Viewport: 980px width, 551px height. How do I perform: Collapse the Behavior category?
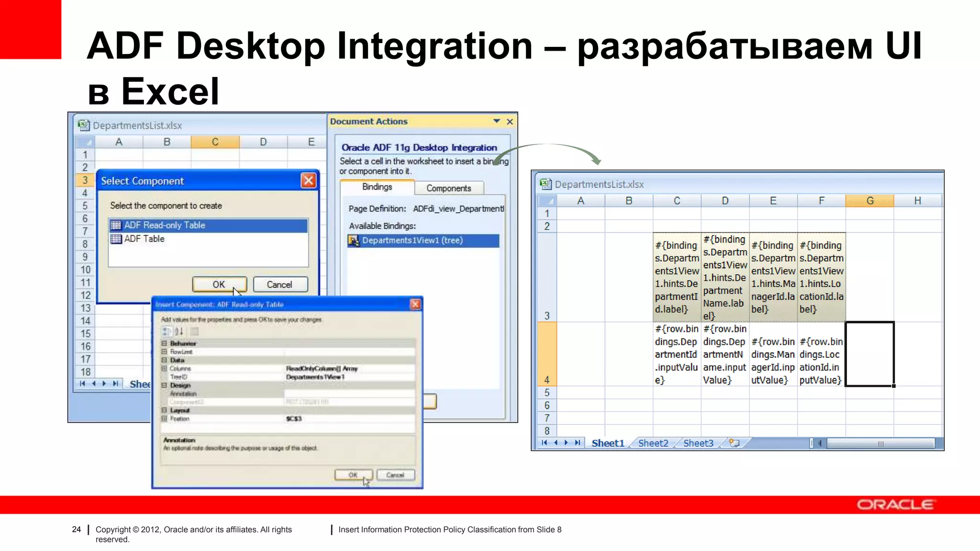click(164, 343)
